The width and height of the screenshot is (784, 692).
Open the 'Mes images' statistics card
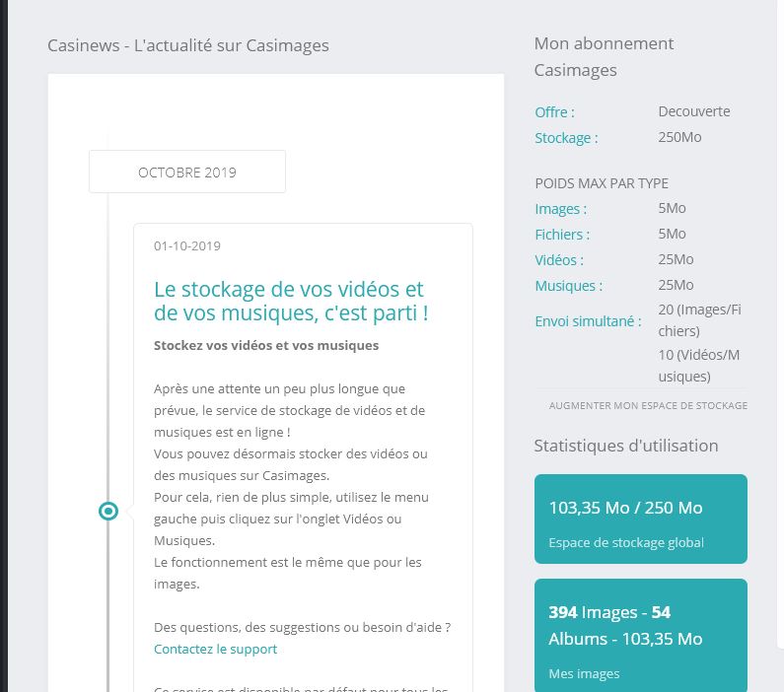pos(640,635)
